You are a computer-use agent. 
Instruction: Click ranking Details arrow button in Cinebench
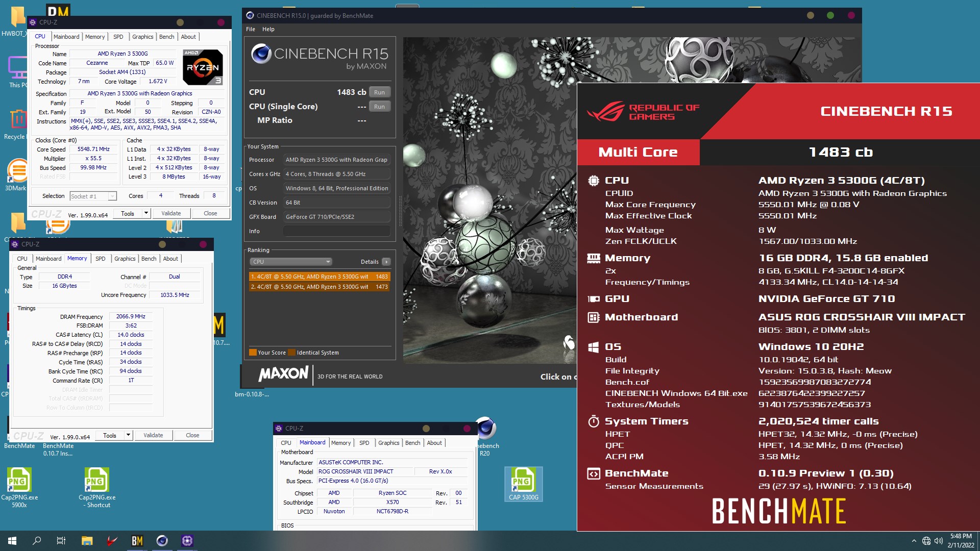click(386, 262)
